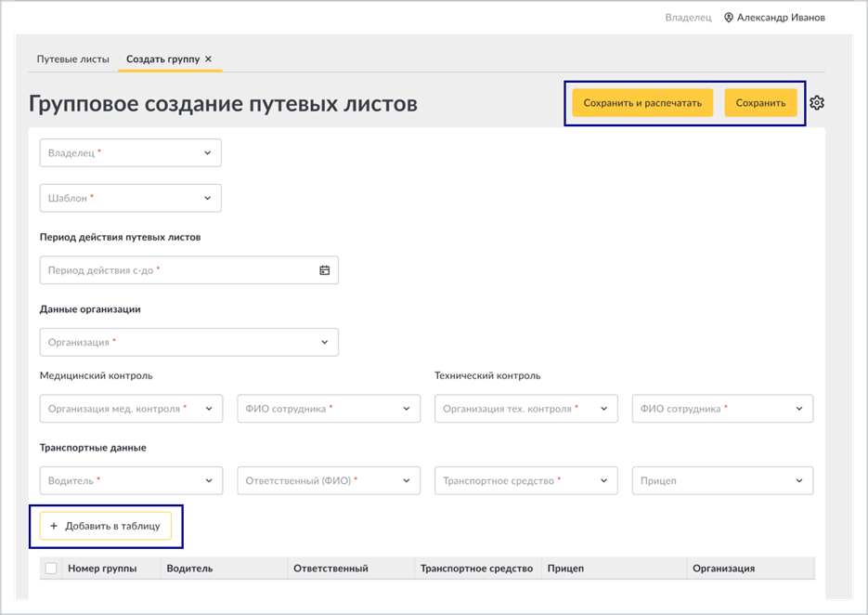Open the Водитель dropdown
The width and height of the screenshot is (868, 615).
coord(131,481)
